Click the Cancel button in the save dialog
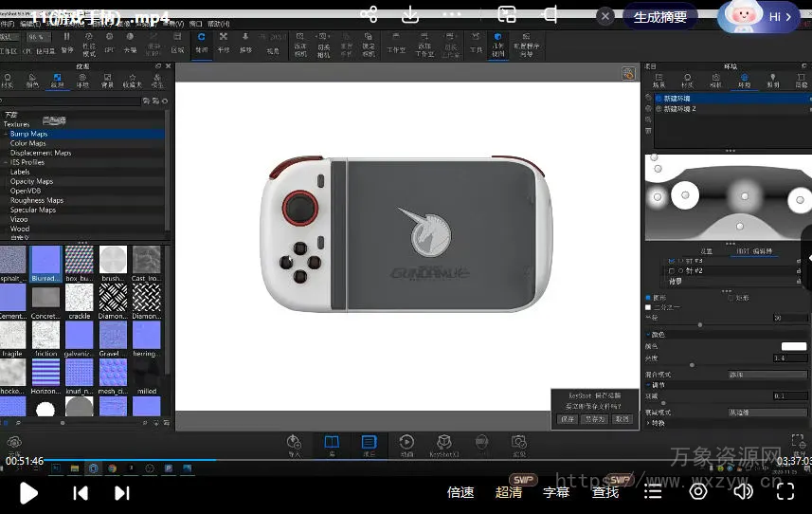The width and height of the screenshot is (812, 514). click(x=622, y=418)
